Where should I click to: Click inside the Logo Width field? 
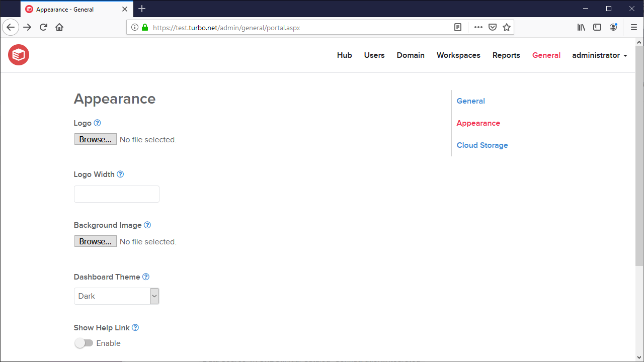coord(116,194)
